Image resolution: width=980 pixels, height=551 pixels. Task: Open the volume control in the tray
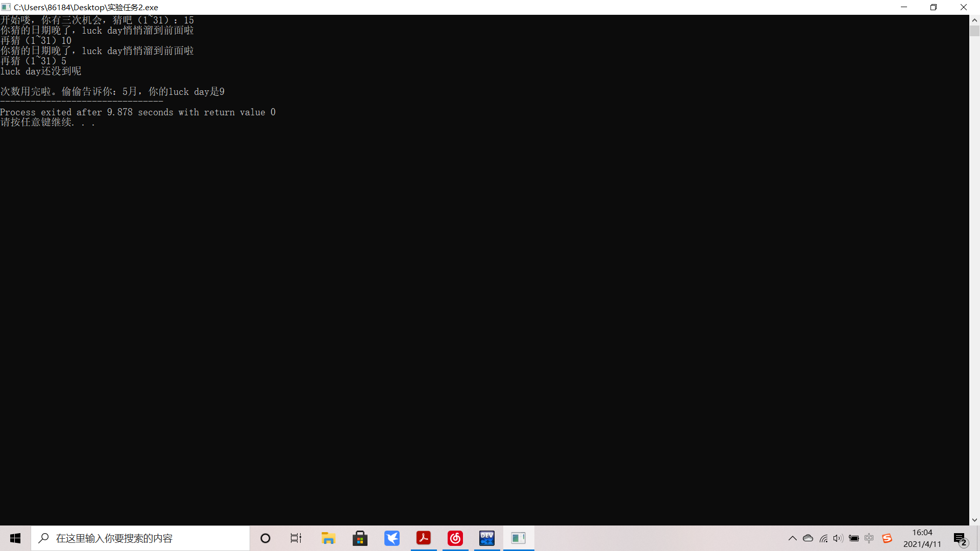[838, 538]
